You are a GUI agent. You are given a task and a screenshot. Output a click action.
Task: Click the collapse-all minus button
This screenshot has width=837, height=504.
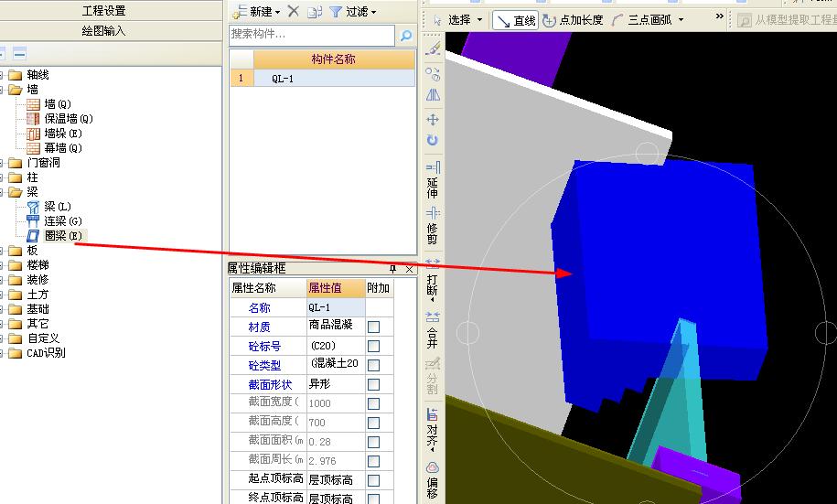[20, 53]
